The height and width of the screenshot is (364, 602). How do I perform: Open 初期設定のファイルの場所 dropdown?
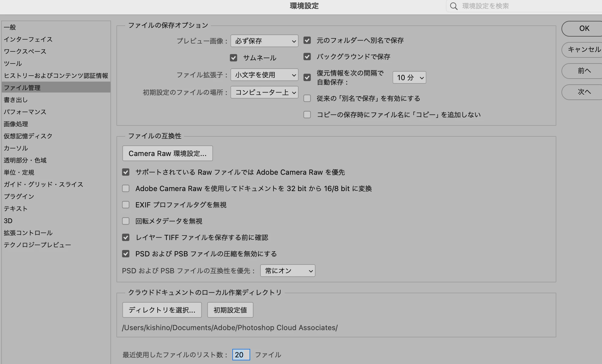(264, 92)
